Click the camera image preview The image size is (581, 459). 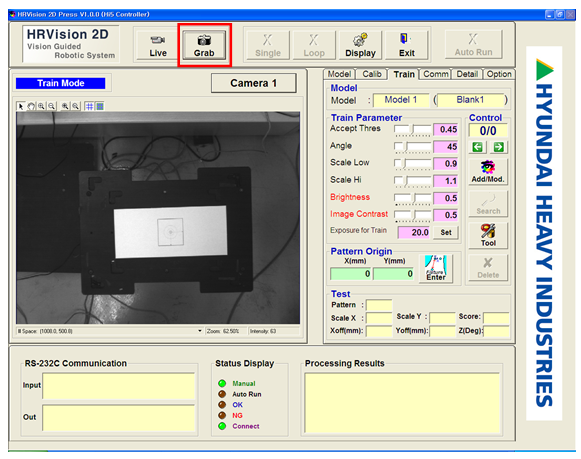tap(158, 218)
